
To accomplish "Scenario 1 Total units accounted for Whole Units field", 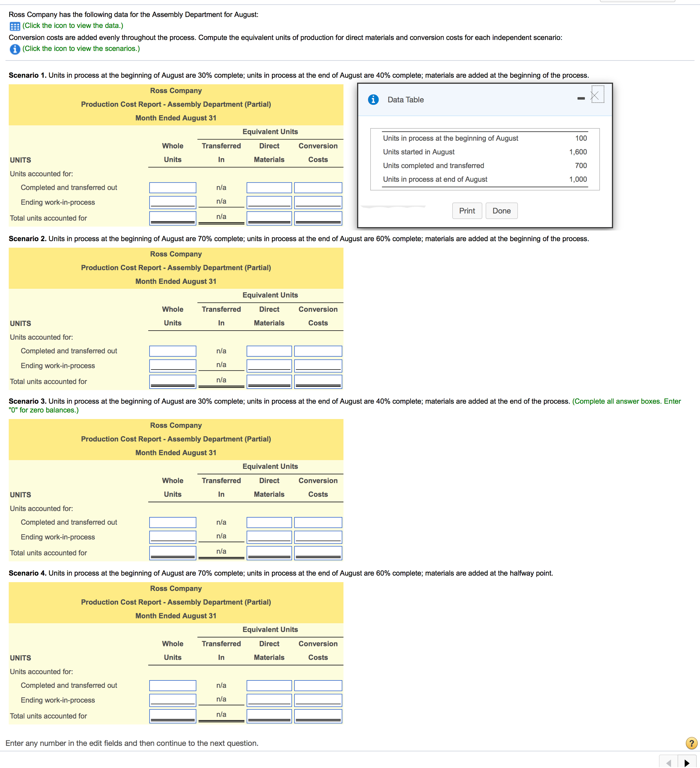I will 173,218.
